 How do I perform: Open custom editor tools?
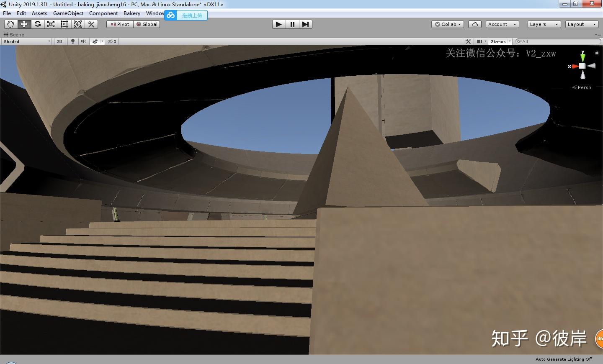[x=91, y=24]
